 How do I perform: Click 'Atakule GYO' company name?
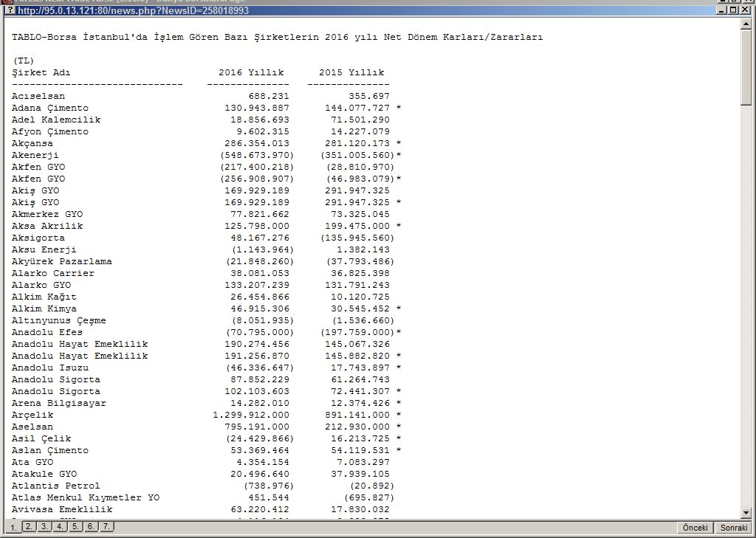(44, 474)
